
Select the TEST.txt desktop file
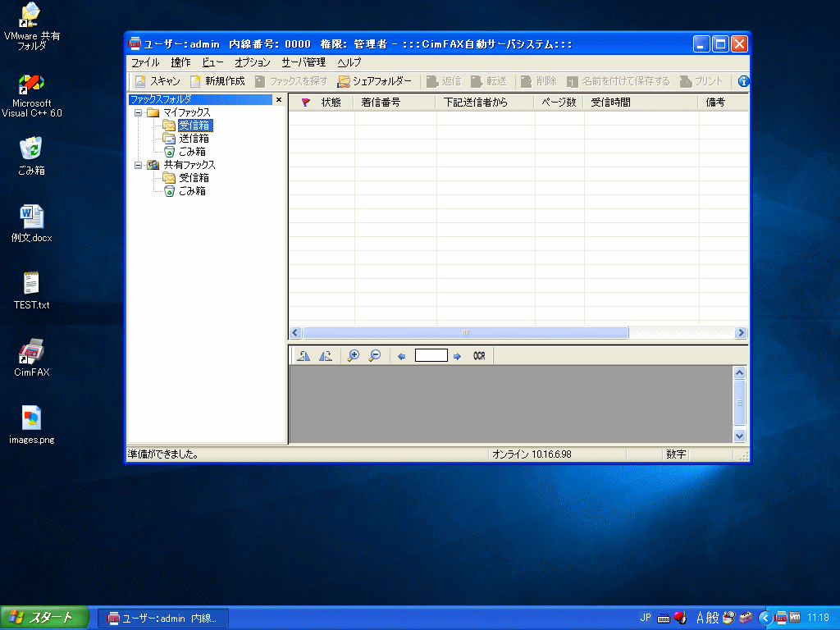click(32, 290)
